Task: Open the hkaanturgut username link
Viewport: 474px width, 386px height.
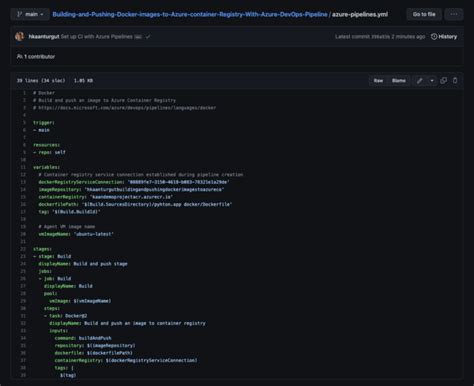Action: (44, 37)
